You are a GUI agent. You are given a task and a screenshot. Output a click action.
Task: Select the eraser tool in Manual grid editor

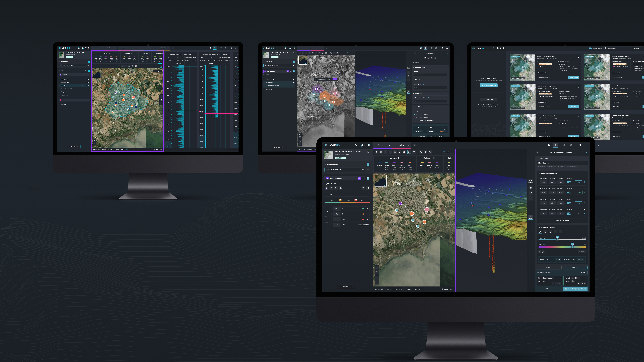(x=545, y=232)
